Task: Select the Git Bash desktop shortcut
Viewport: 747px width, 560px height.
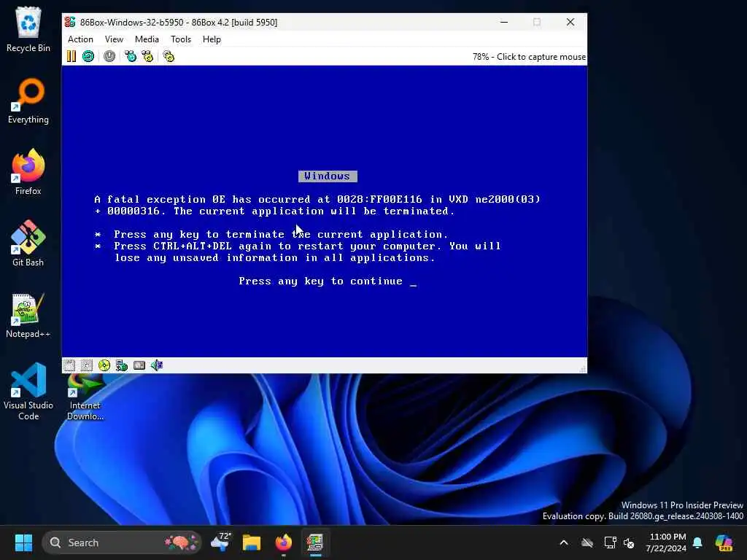Action: coord(28,244)
